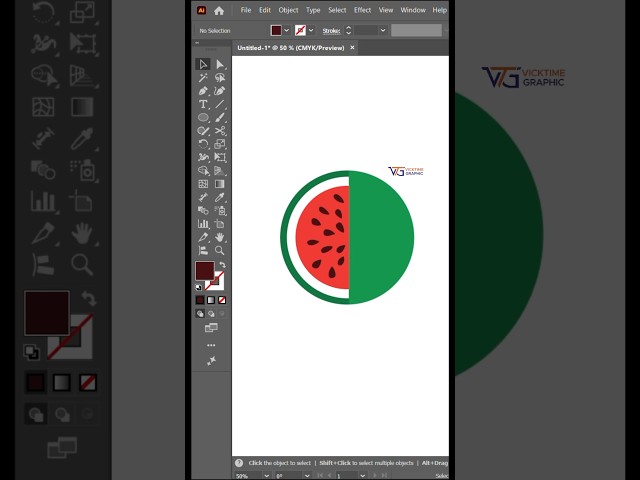Open the Stroke panel link
Image resolution: width=640 pixels, height=480 pixels.
(331, 31)
